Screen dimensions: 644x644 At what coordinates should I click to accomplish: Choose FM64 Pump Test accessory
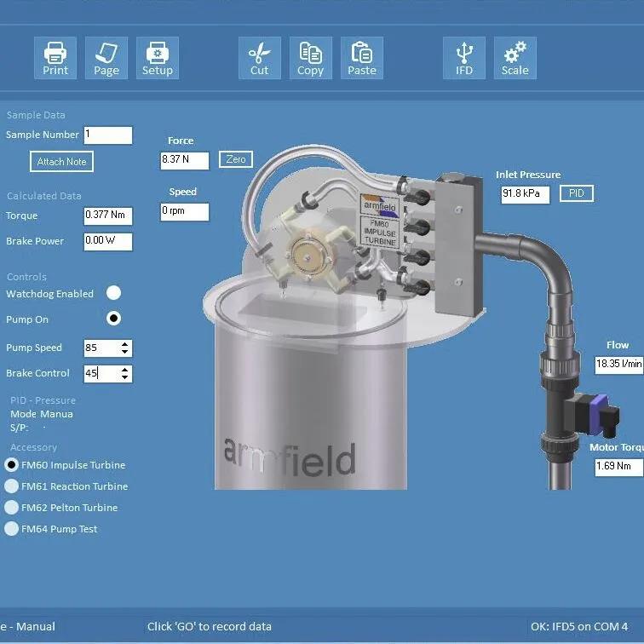(x=12, y=529)
